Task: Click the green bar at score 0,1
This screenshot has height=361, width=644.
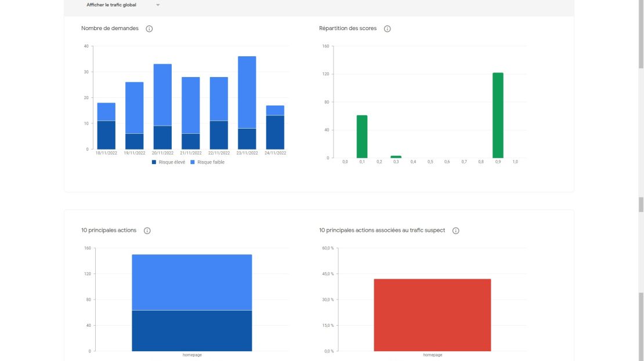Action: pos(362,137)
